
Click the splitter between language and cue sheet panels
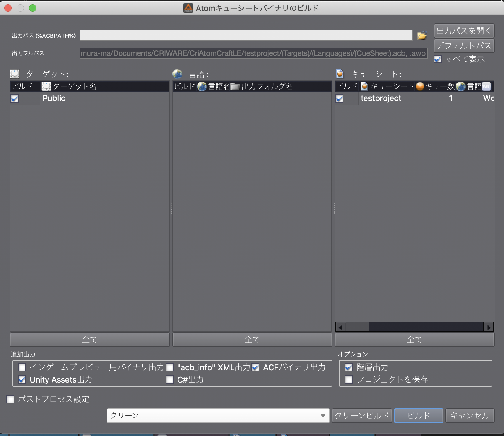334,208
